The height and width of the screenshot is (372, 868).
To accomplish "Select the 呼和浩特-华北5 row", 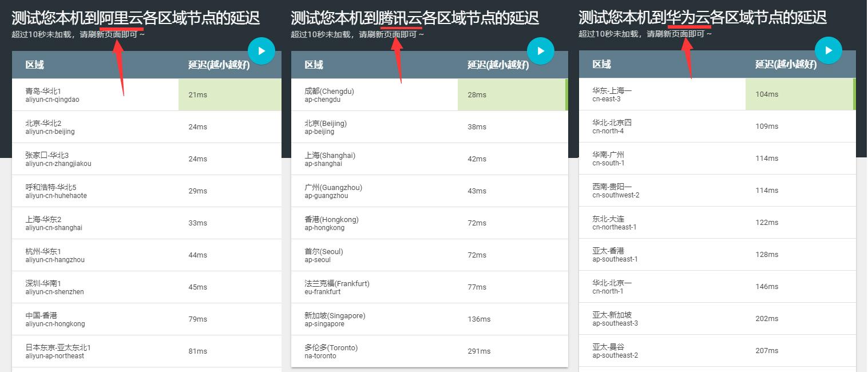I will pos(146,191).
